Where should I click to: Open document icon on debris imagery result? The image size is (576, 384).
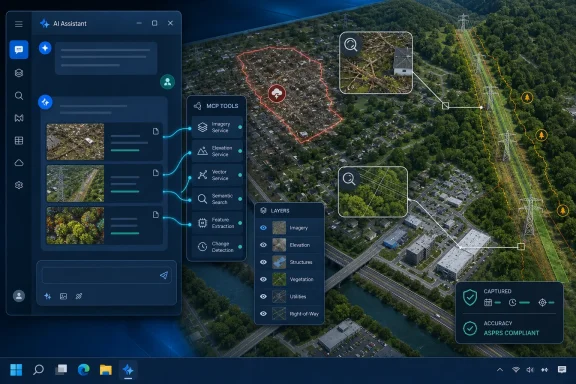coord(156,132)
